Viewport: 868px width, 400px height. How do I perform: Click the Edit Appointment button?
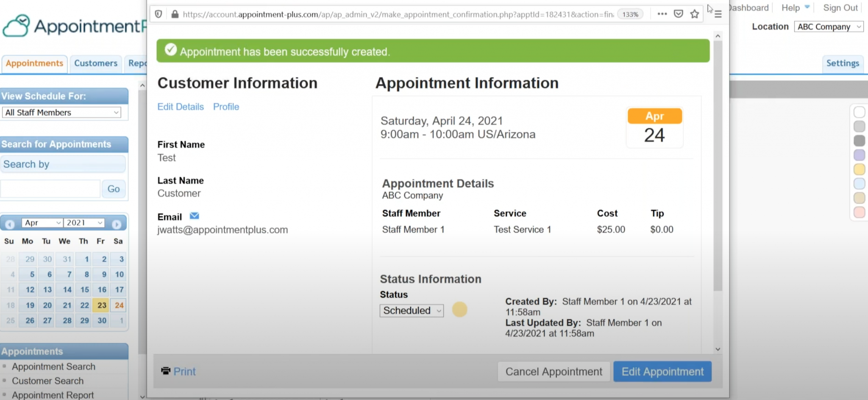coord(662,372)
